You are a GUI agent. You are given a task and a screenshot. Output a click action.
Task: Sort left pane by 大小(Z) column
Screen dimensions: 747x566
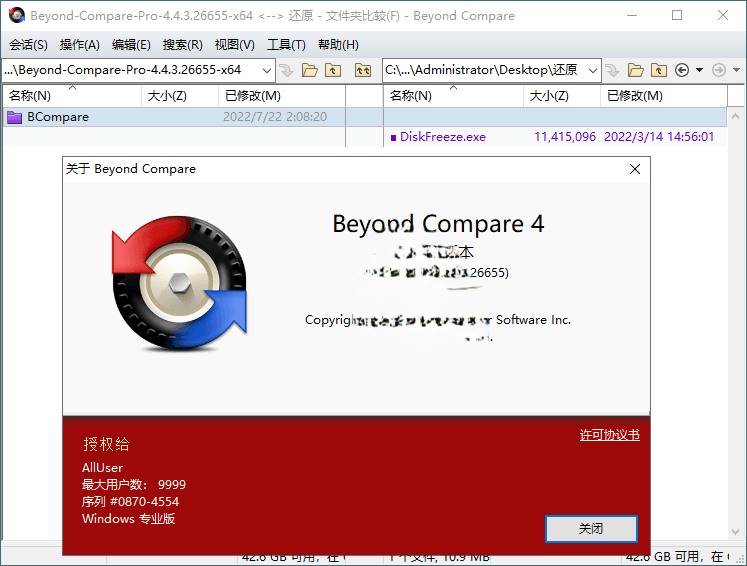[x=180, y=96]
